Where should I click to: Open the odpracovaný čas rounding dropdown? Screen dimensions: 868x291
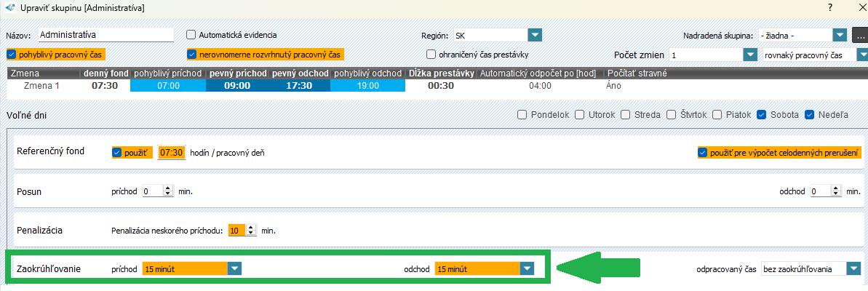[854, 268]
